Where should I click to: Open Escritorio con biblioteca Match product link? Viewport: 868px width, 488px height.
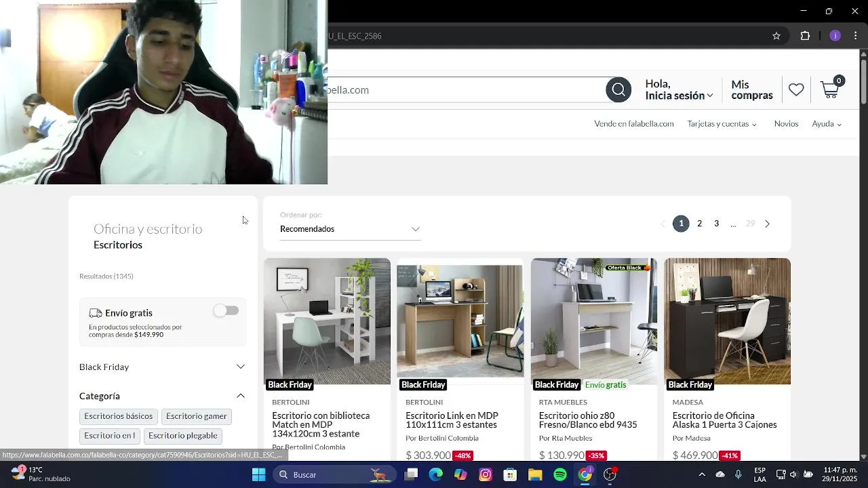click(321, 424)
